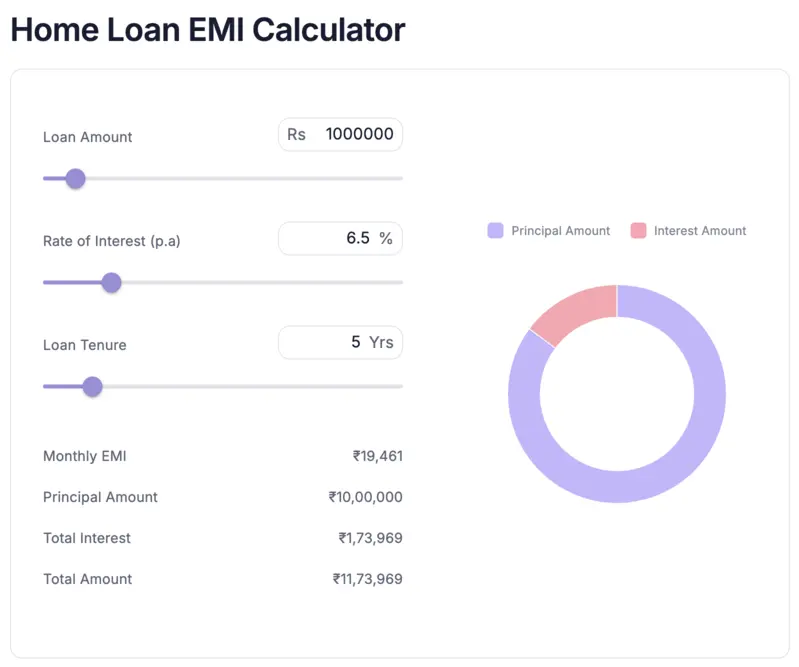Toggle the Principal Amount legend swatch

495,231
